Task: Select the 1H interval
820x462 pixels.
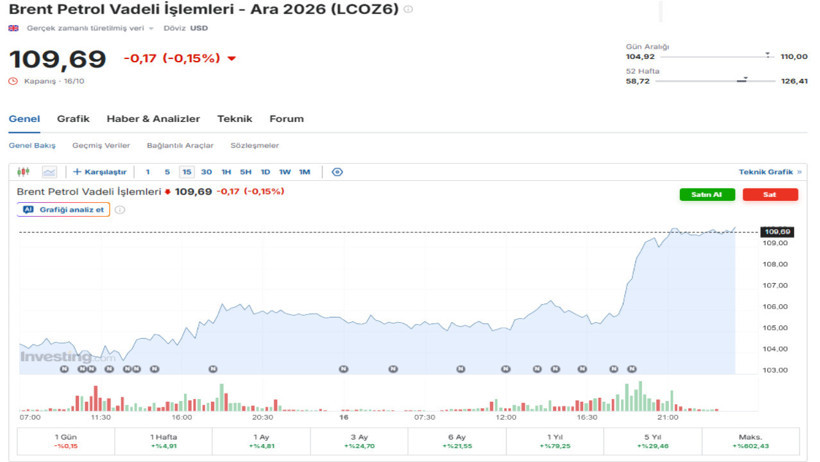Action: pyautogui.click(x=226, y=172)
